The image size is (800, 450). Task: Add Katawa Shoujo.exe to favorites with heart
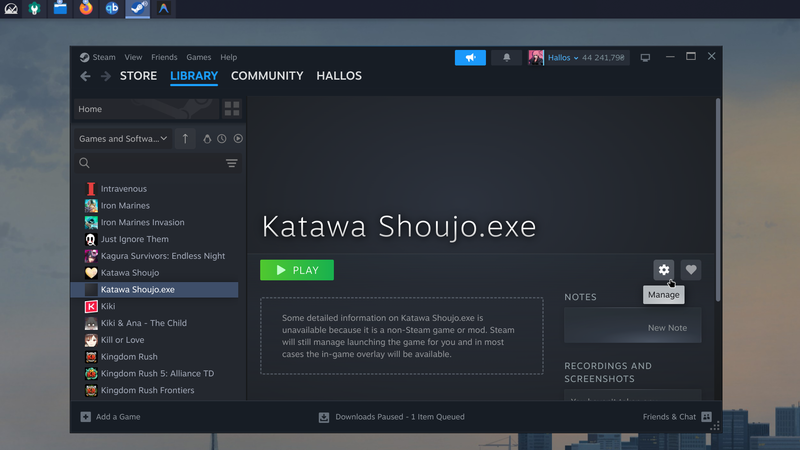691,270
